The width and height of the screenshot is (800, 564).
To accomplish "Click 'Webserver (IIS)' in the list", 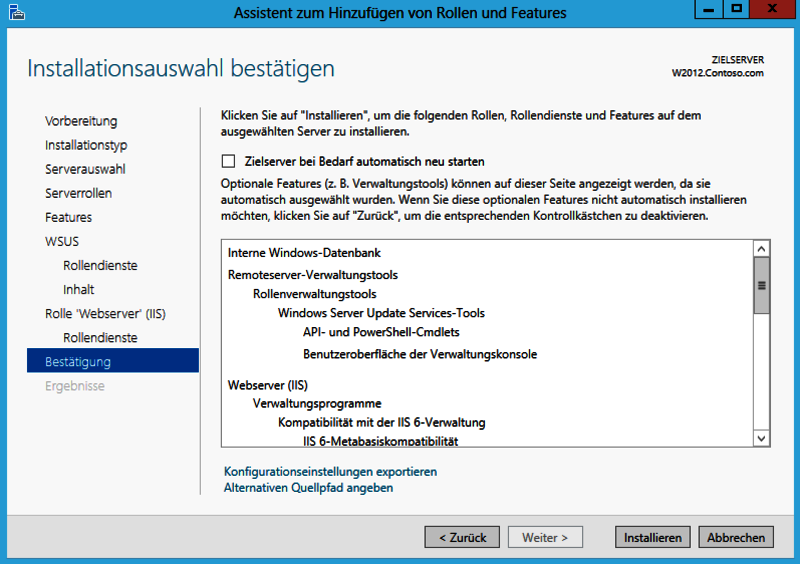I will [x=268, y=385].
